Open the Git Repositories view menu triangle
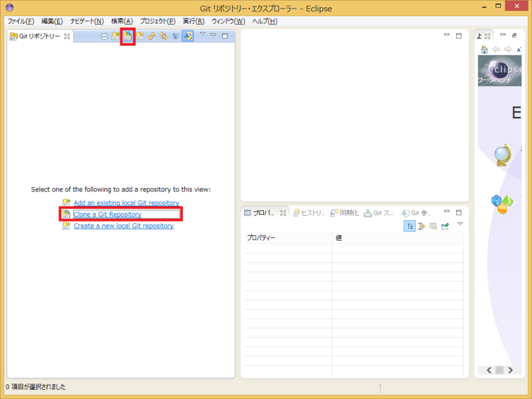Viewport: 532px width, 399px height. coord(203,34)
